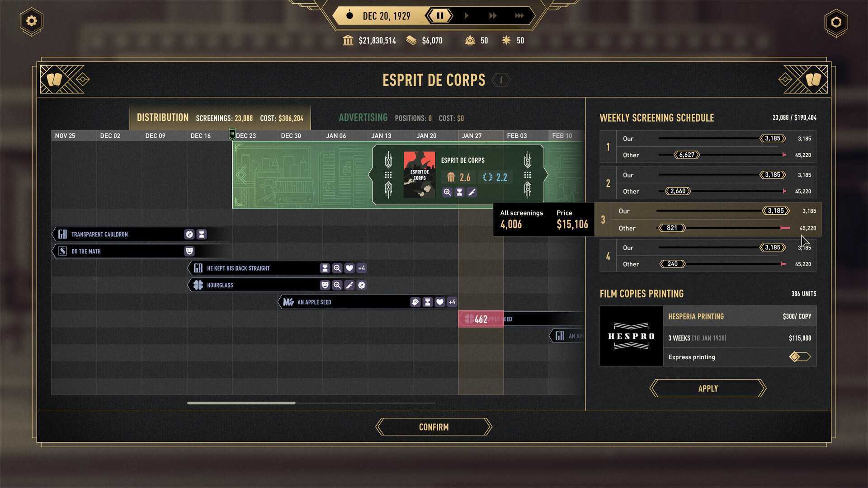Click the shield/protect icon on Do The Math
This screenshot has width=868, height=488.
190,251
